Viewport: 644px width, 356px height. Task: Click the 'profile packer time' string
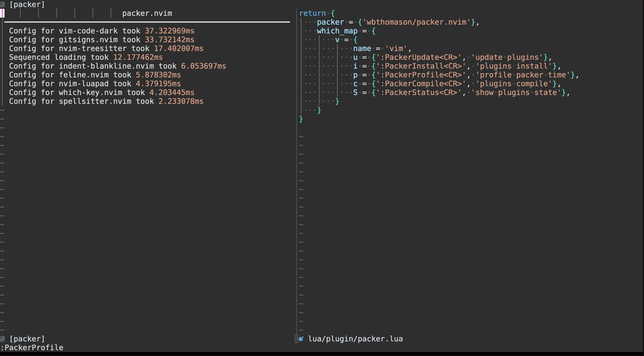[x=523, y=75]
